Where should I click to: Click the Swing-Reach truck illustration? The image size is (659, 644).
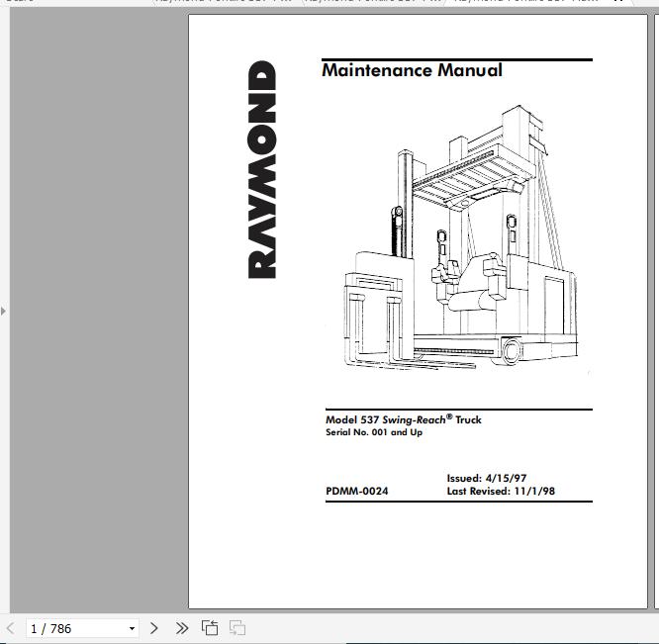460,238
